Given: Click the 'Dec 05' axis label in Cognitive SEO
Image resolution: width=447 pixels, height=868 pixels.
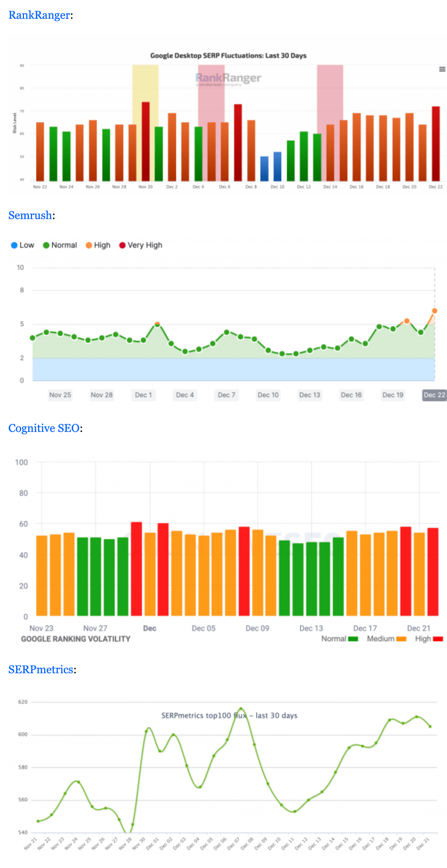Looking at the screenshot, I should (x=204, y=628).
